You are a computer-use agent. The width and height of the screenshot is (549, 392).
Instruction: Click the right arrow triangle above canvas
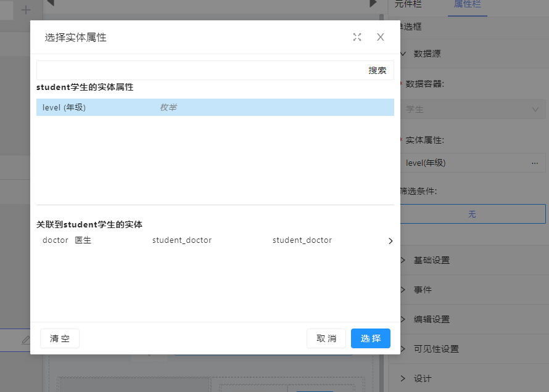(x=373, y=3)
